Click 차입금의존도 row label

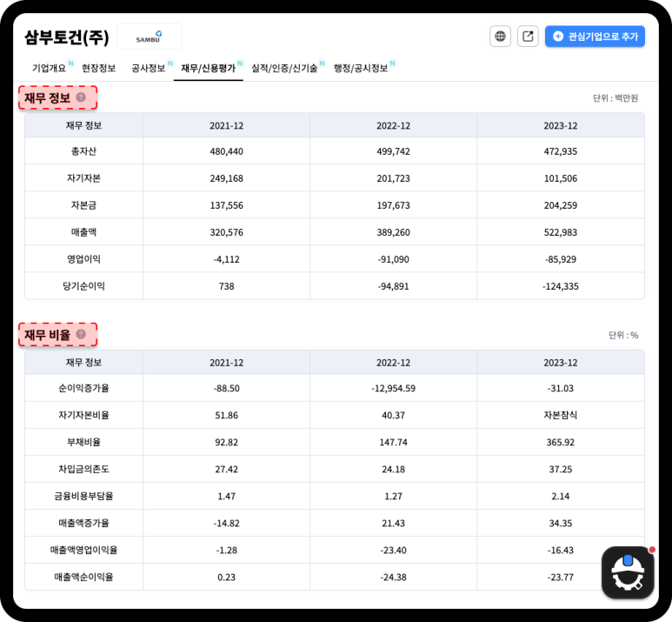(x=83, y=469)
